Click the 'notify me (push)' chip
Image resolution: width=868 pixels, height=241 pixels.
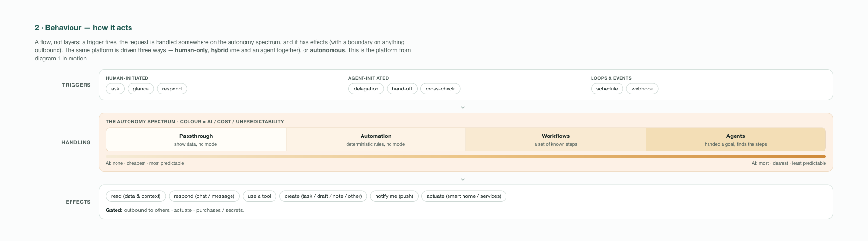click(x=394, y=196)
